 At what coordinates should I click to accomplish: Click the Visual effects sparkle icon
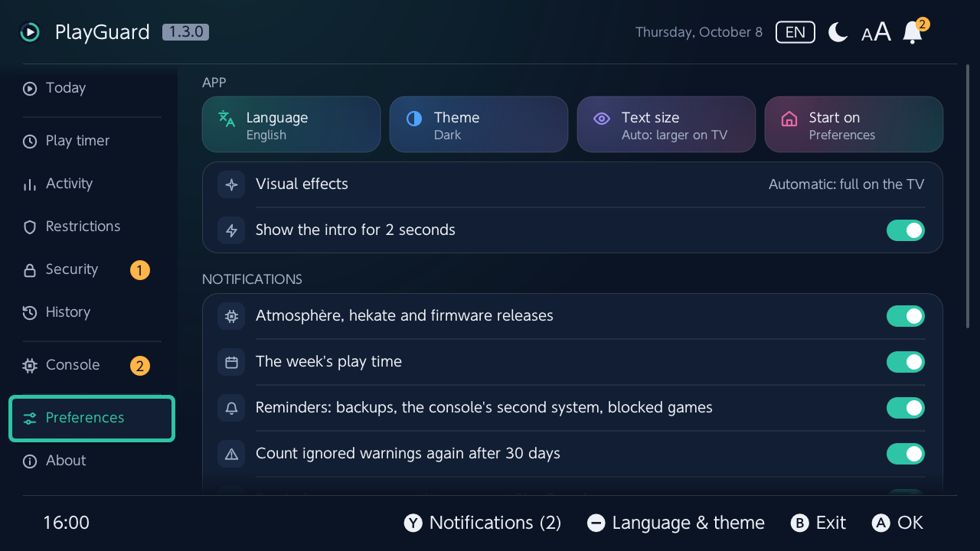pos(231,184)
